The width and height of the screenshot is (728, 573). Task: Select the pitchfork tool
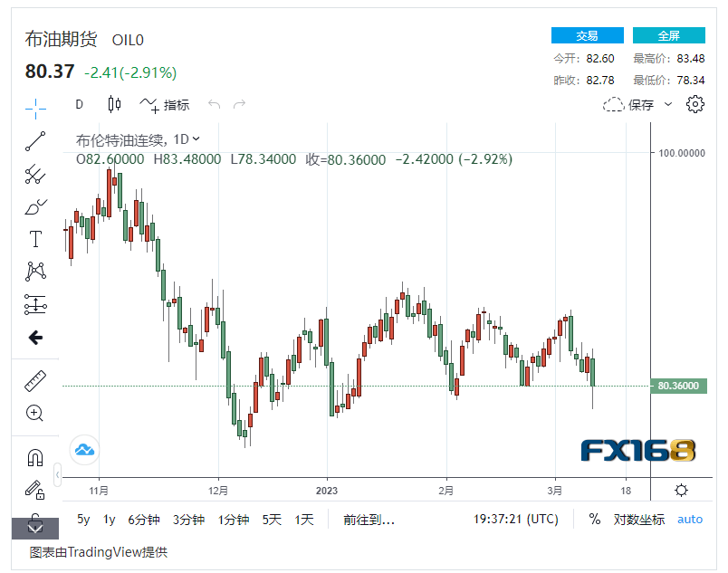(x=35, y=174)
